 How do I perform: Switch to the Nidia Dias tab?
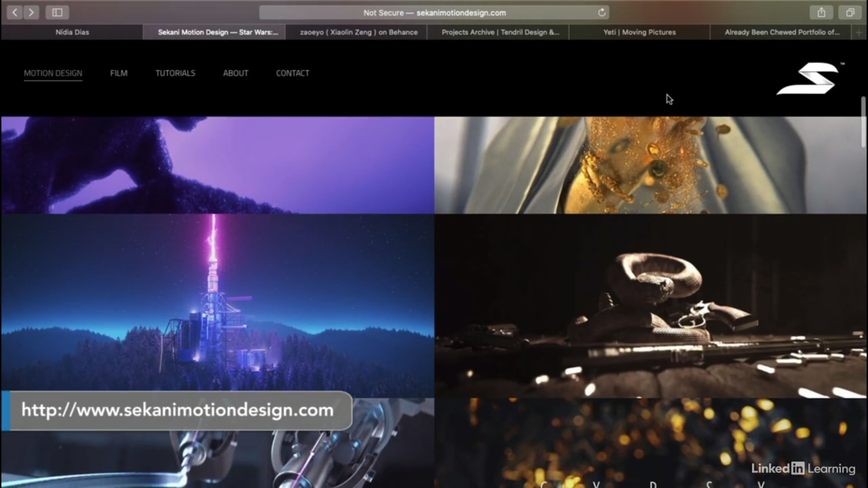pyautogui.click(x=72, y=32)
